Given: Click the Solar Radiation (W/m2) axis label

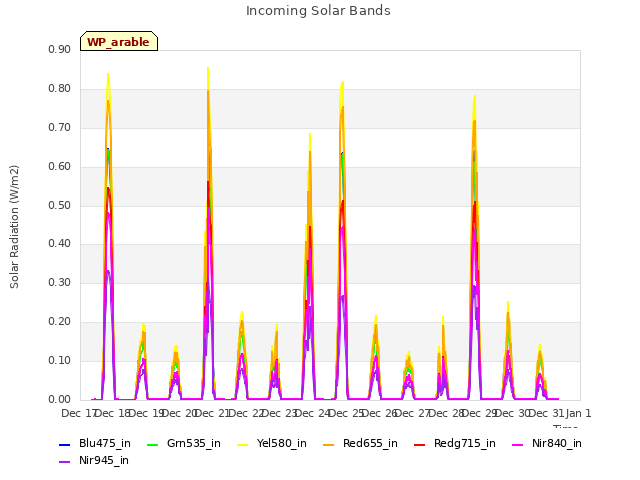Looking at the screenshot, I should pos(14,227).
